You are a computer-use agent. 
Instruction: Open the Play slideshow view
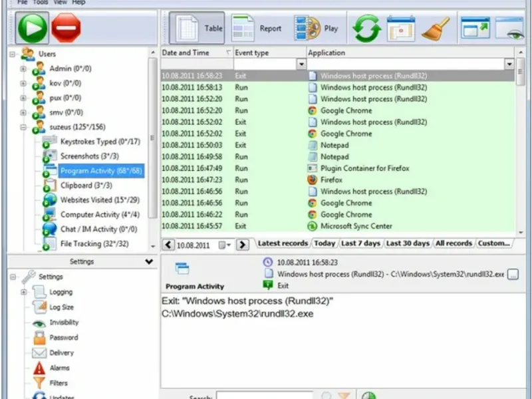tap(317, 28)
